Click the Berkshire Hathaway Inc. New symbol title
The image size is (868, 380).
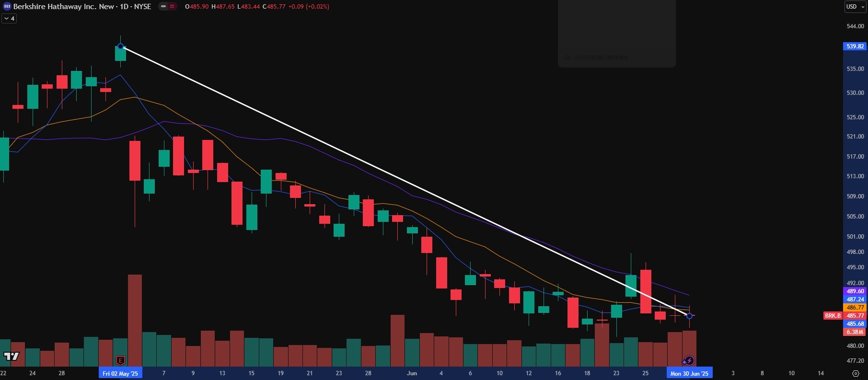pos(64,7)
